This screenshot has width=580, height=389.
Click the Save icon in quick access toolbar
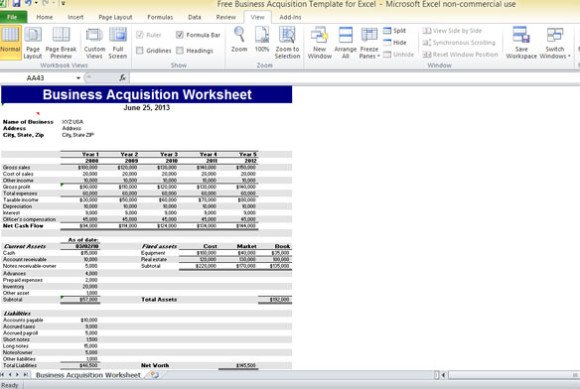[x=16, y=4]
